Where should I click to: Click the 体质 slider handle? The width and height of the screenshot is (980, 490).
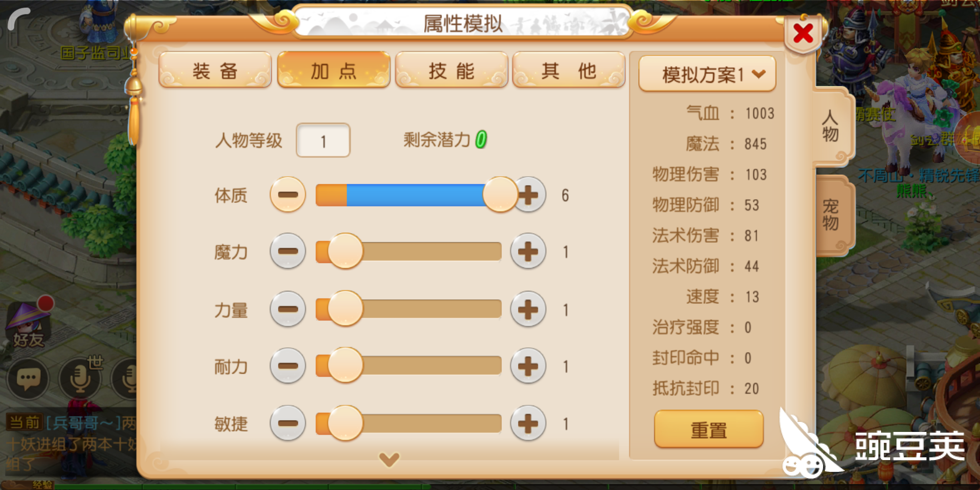[x=500, y=195]
